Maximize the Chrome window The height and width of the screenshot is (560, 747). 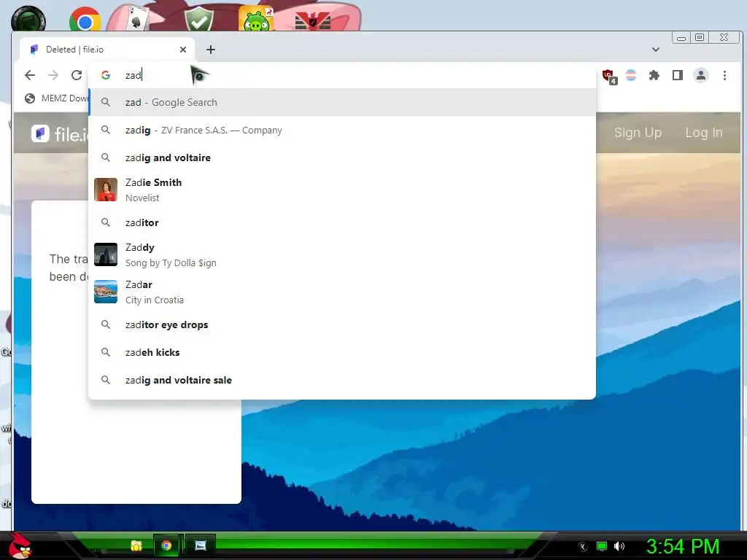[700, 37]
